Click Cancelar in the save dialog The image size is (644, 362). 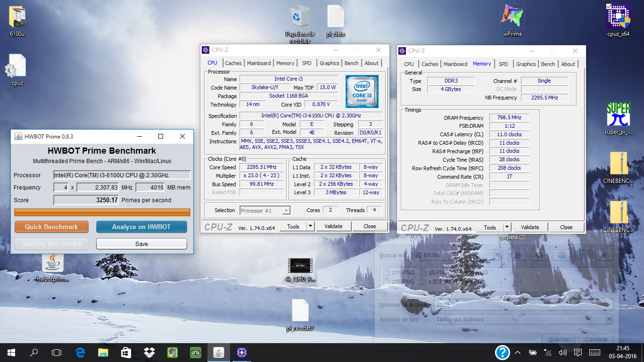(596, 339)
